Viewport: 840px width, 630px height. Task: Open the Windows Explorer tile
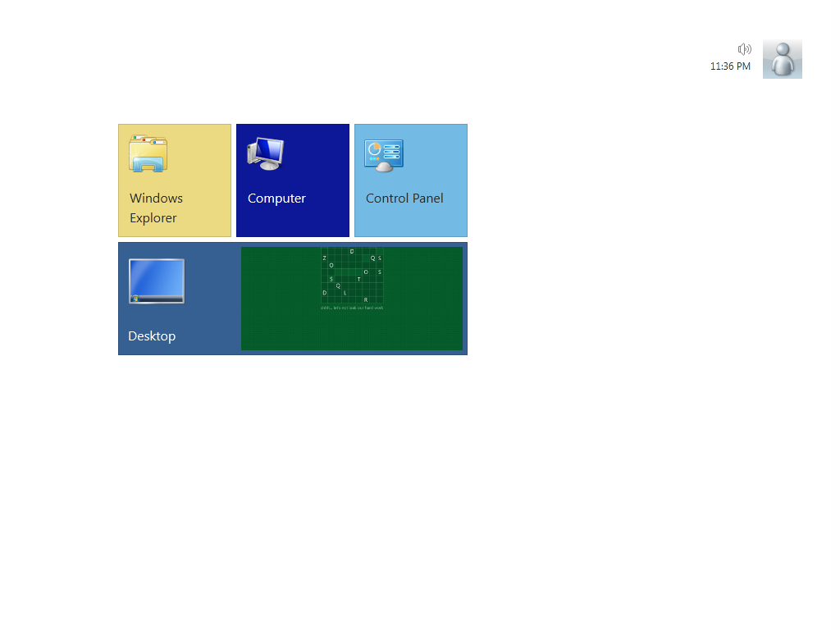tap(175, 180)
